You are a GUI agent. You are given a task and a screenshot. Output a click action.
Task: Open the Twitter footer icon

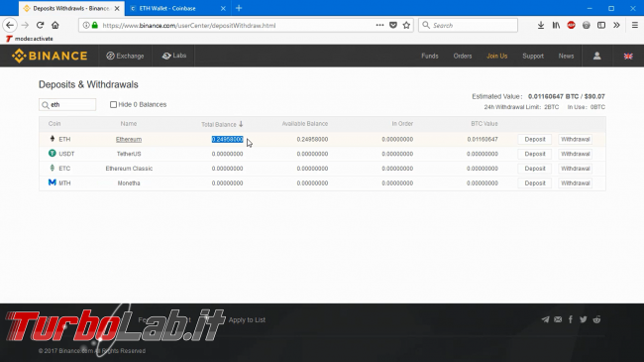pos(584,319)
